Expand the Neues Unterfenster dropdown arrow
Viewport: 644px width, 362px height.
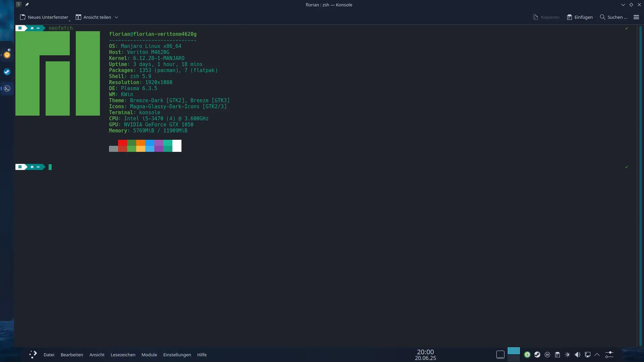(70, 20)
